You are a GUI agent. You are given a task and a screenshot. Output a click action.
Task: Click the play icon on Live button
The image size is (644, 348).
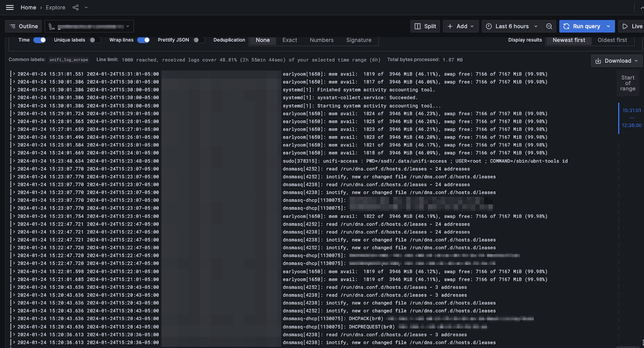pyautogui.click(x=625, y=26)
